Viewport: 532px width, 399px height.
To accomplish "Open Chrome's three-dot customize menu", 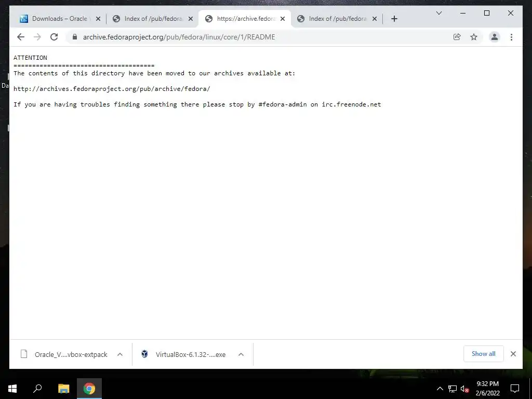I will (511, 37).
